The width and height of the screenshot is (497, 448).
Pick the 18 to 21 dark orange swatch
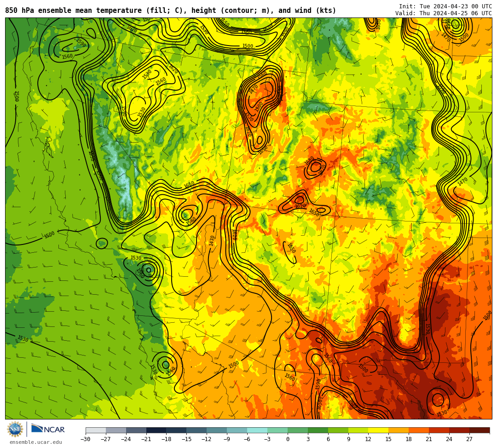pyautogui.click(x=419, y=430)
